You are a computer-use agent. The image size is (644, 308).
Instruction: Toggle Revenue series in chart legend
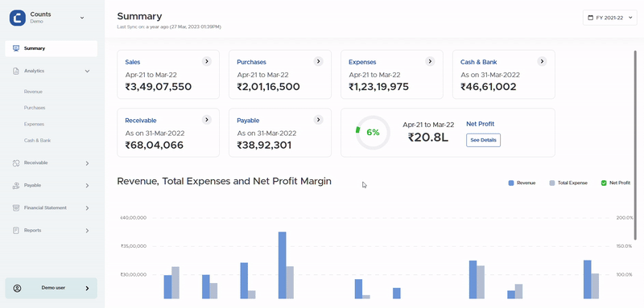[522, 183]
